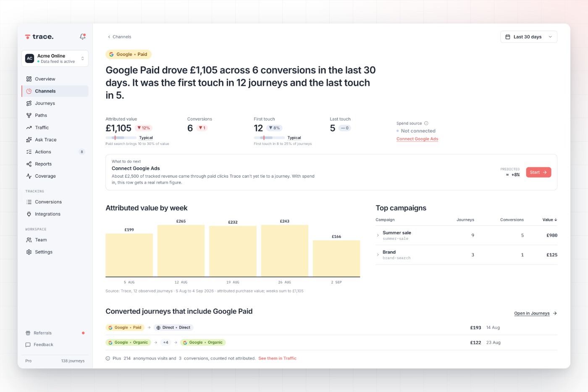Click the Feedback chat icon
588x392 pixels.
28,345
